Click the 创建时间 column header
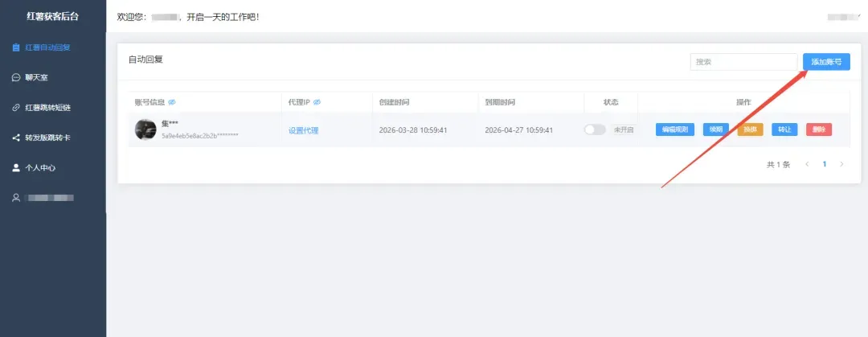Screen dimensions: 868x337 394,102
